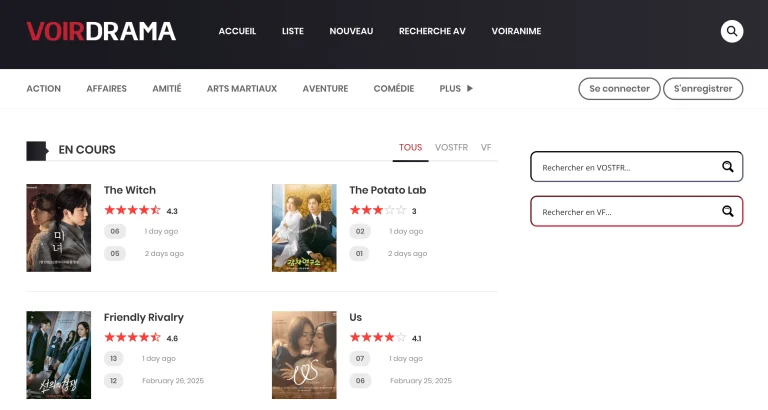Focus the Rechercher en VOSTFR field
768x410 pixels.
(x=625, y=167)
